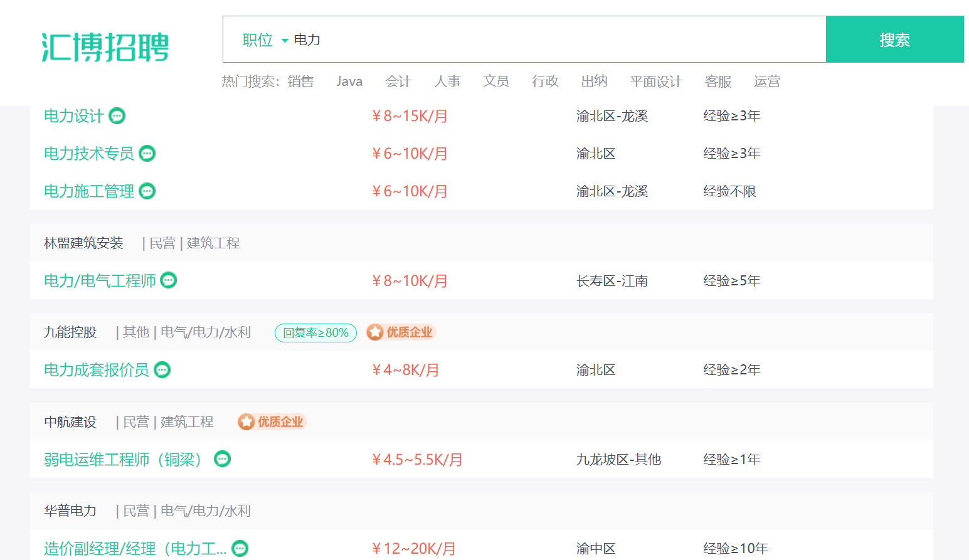Open company page 林盟建筑安装
Screen dimensions: 969x560
coord(83,243)
